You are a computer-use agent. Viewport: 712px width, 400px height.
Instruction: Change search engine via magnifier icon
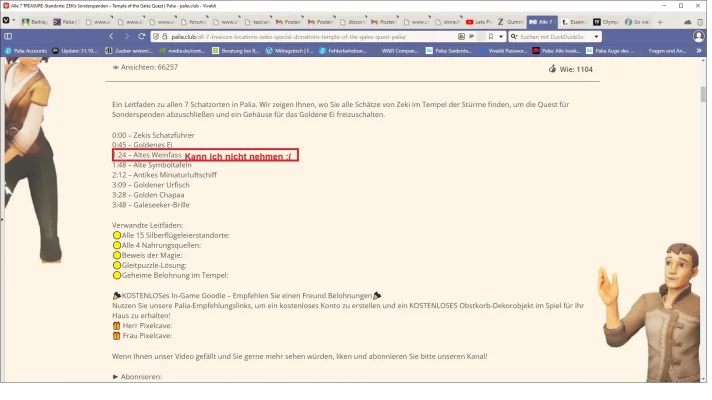point(514,37)
